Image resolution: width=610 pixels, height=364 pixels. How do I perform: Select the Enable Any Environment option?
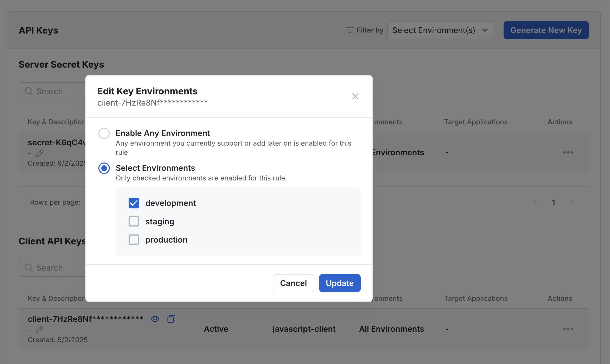pyautogui.click(x=104, y=133)
